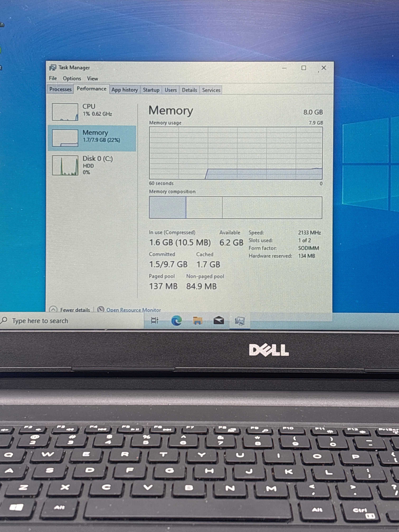Click the 1 of 2 slots used value

point(305,240)
